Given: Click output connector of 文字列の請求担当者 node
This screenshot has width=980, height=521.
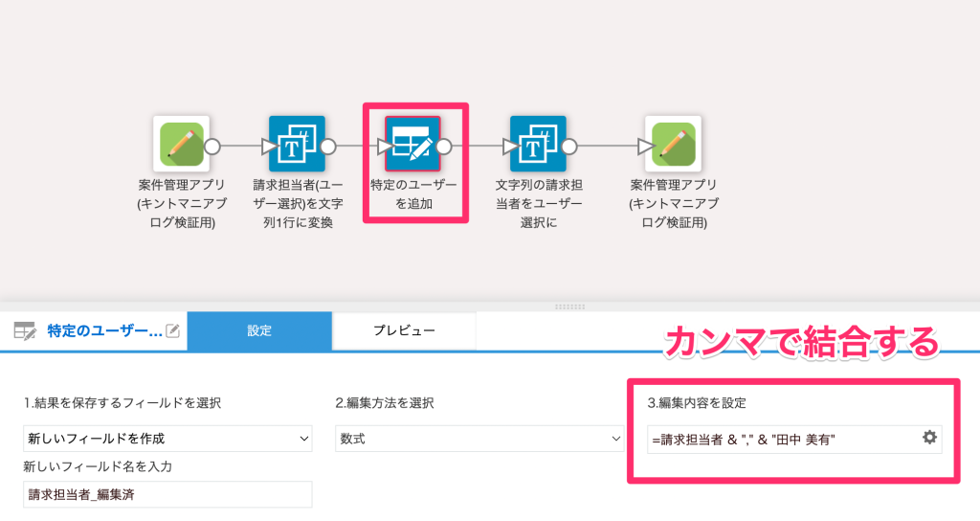Looking at the screenshot, I should 568,147.
